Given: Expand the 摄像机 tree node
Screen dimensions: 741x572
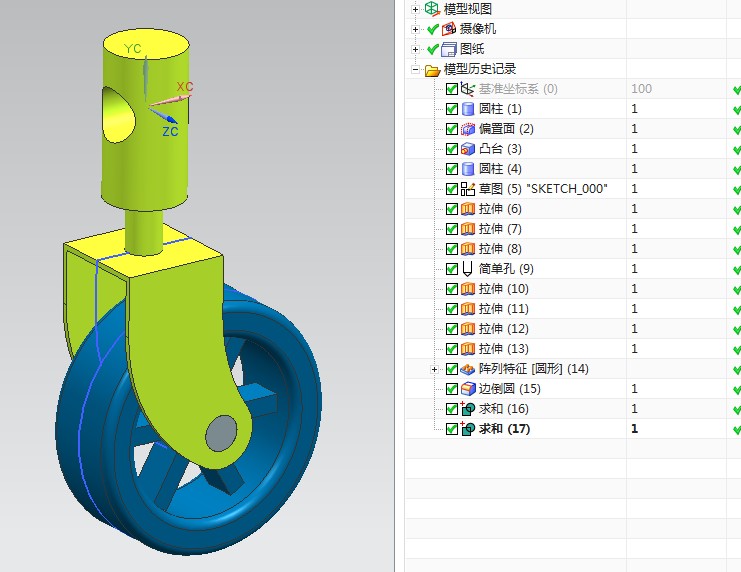Looking at the screenshot, I should (415, 29).
